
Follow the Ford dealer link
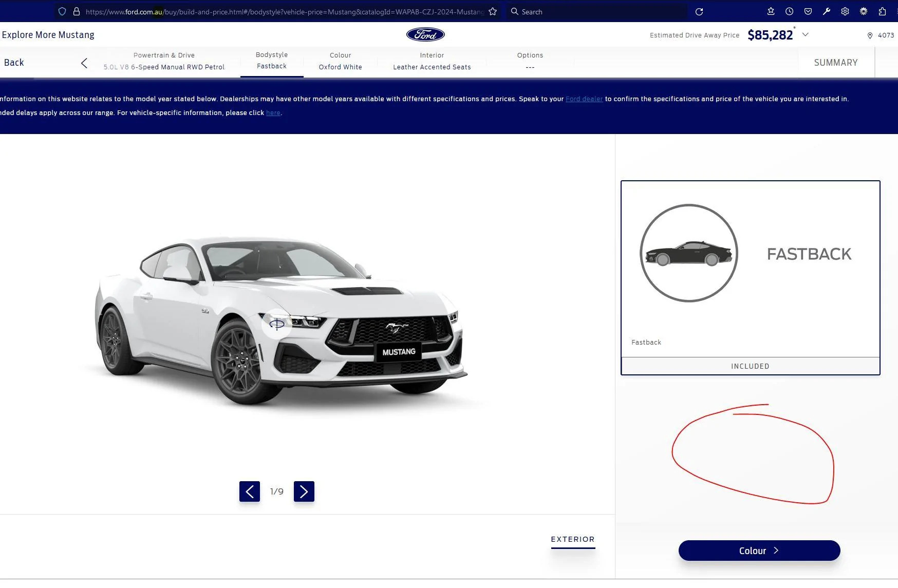584,99
